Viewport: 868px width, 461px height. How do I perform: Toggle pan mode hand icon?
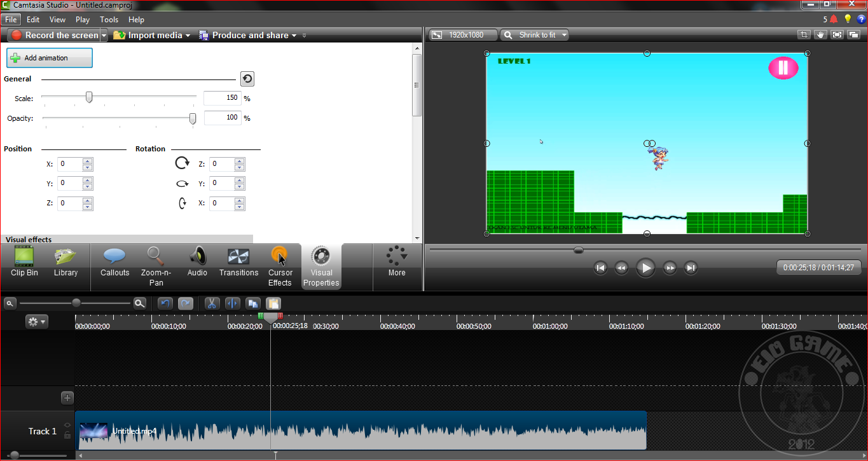click(x=820, y=35)
